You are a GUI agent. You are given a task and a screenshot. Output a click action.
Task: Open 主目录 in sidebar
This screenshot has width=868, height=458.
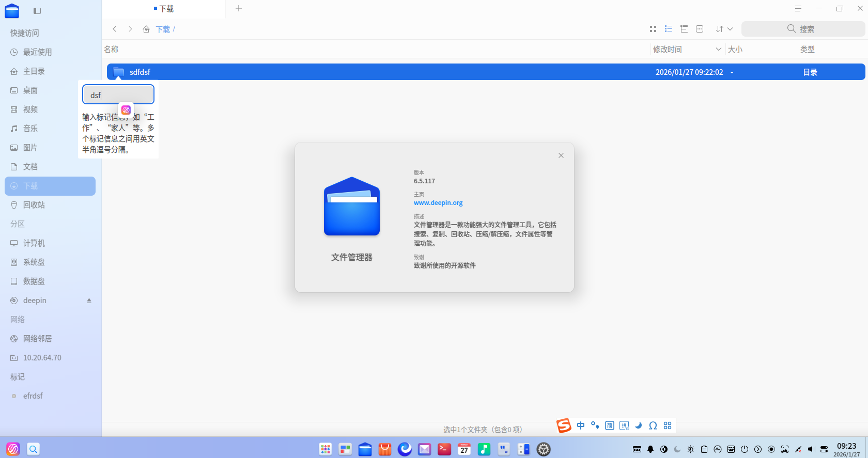pyautogui.click(x=50, y=71)
